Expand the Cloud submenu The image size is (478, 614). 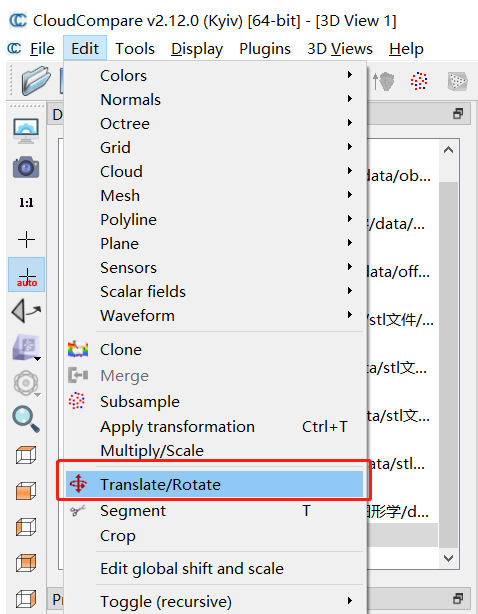pos(214,171)
